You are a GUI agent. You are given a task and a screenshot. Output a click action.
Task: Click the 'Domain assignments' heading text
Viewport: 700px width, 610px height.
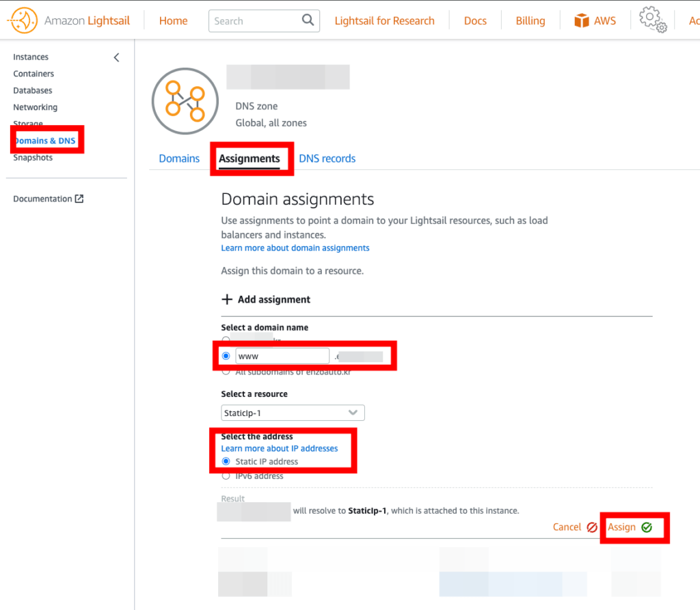pyautogui.click(x=297, y=199)
